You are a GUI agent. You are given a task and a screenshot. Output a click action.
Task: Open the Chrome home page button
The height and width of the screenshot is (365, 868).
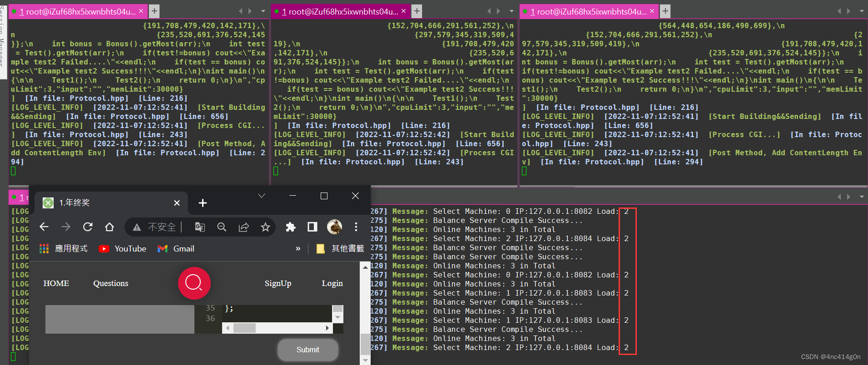[109, 227]
